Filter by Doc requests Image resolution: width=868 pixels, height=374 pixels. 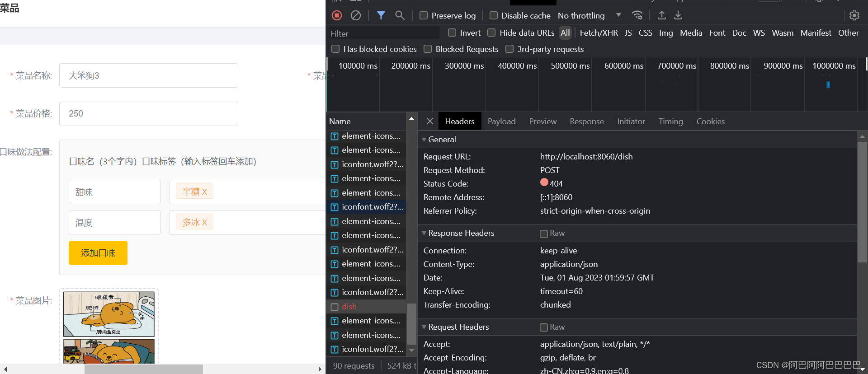(x=739, y=33)
